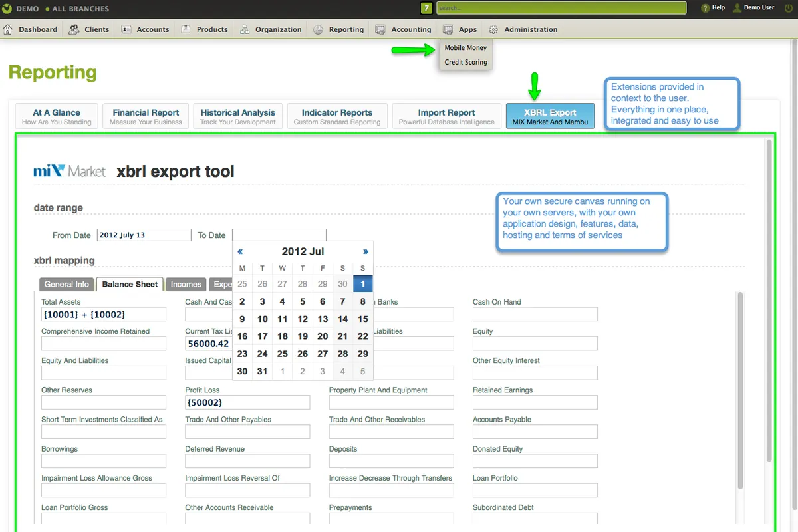Click the Organization hierarchy icon
798x532 pixels.
(245, 29)
